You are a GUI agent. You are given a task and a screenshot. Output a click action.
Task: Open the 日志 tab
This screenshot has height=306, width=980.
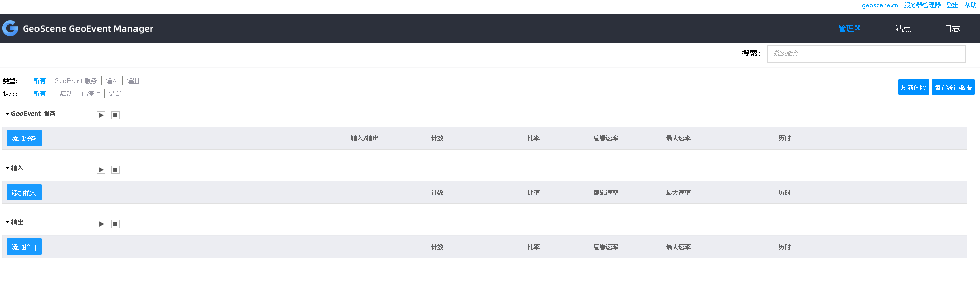click(x=952, y=28)
